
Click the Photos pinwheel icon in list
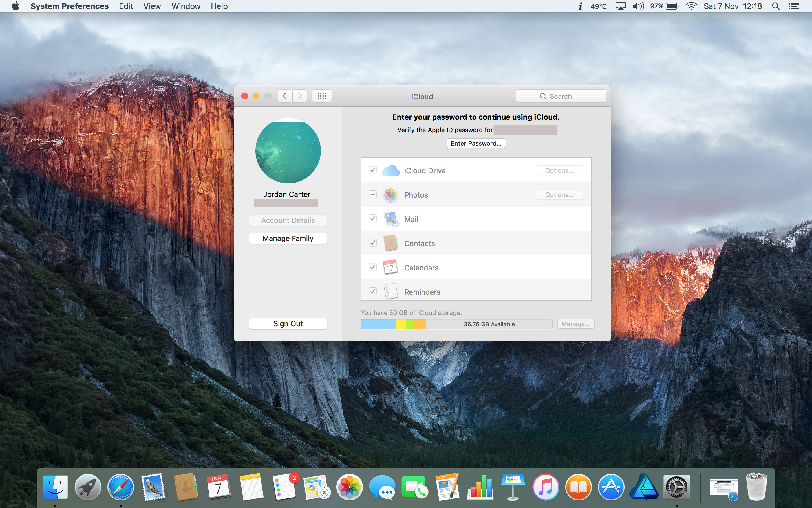(390, 194)
